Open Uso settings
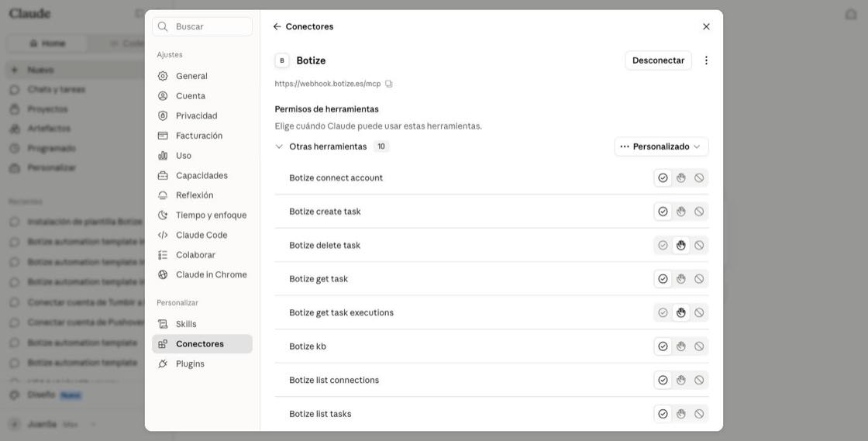This screenshot has height=441, width=868. [202, 156]
